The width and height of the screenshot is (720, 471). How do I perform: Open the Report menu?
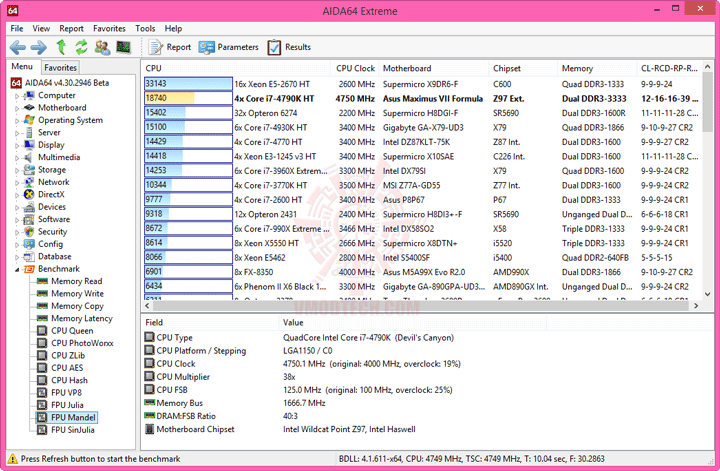(x=71, y=28)
